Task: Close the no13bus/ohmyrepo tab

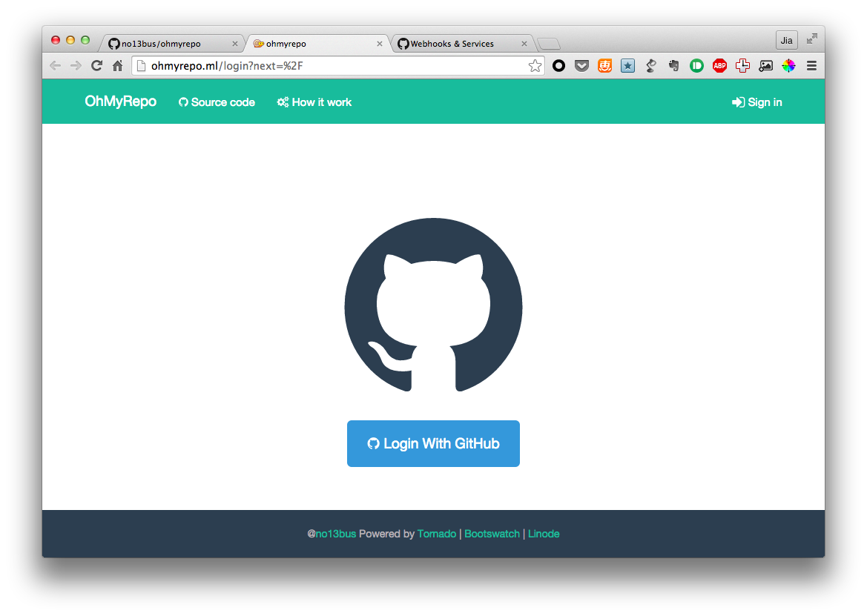Action: [235, 44]
